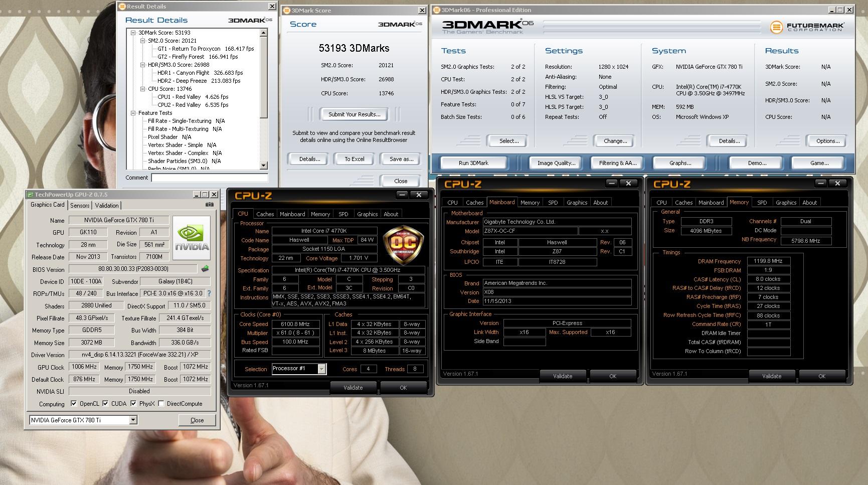Click the Bus Interface question mark icon
Viewport: 868px width, 485px height.
(x=209, y=293)
